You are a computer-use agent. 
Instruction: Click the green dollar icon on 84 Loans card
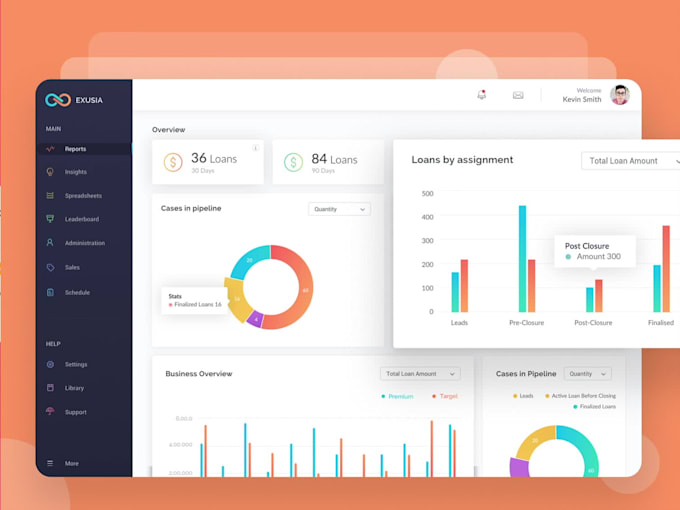pyautogui.click(x=293, y=163)
